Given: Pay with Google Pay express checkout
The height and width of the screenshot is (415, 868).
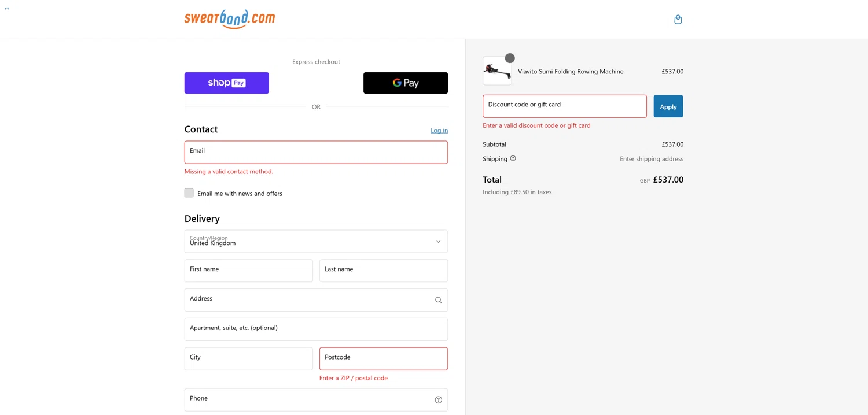Looking at the screenshot, I should tap(405, 83).
